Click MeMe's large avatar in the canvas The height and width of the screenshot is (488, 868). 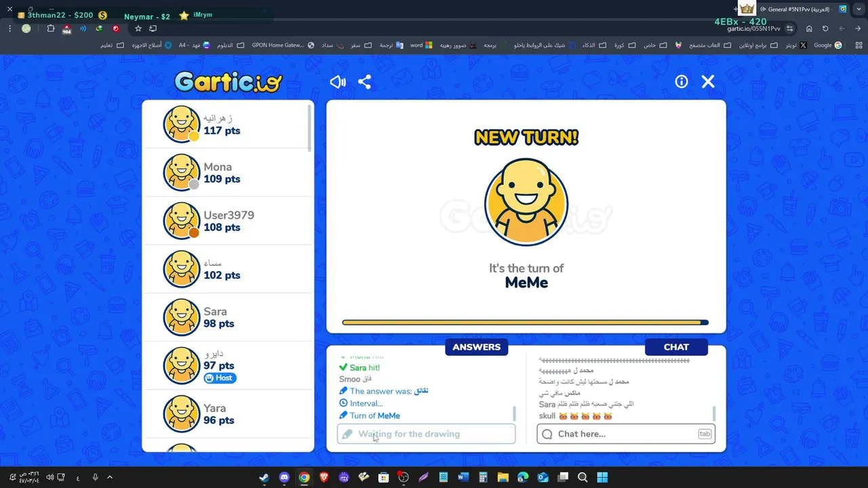[x=526, y=202]
